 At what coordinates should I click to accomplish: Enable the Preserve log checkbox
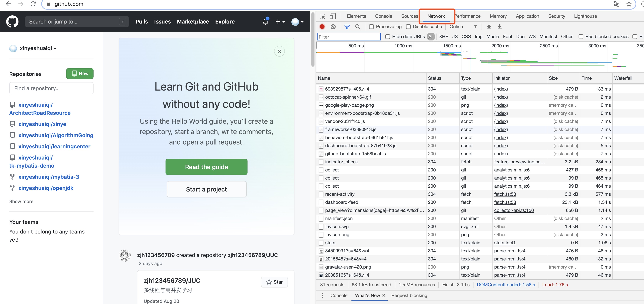pos(371,27)
